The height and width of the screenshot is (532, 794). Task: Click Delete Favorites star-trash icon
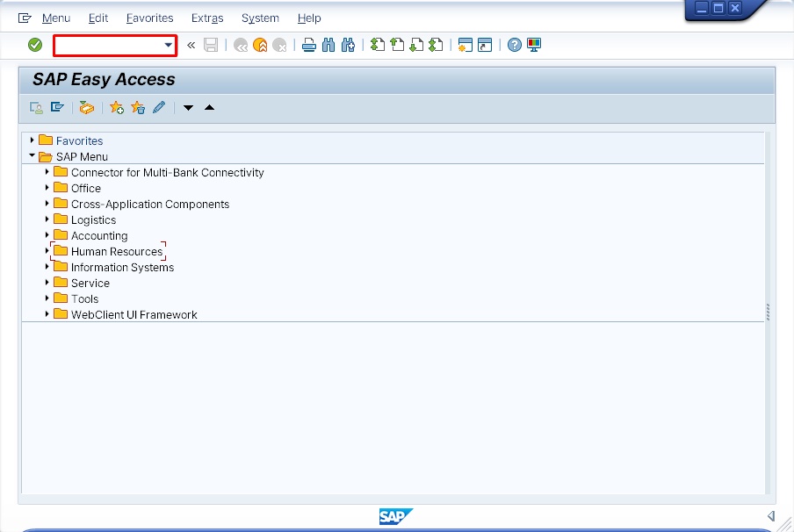pyautogui.click(x=138, y=107)
